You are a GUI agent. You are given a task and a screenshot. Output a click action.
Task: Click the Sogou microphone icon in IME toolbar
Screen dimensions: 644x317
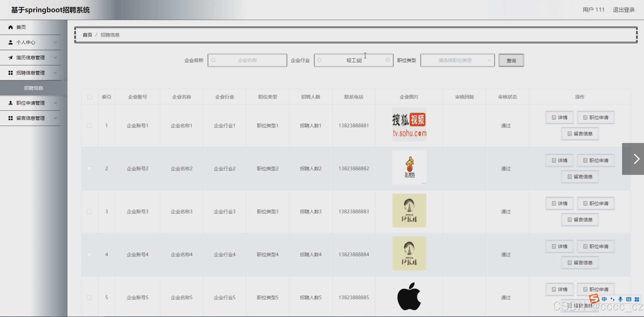620,299
